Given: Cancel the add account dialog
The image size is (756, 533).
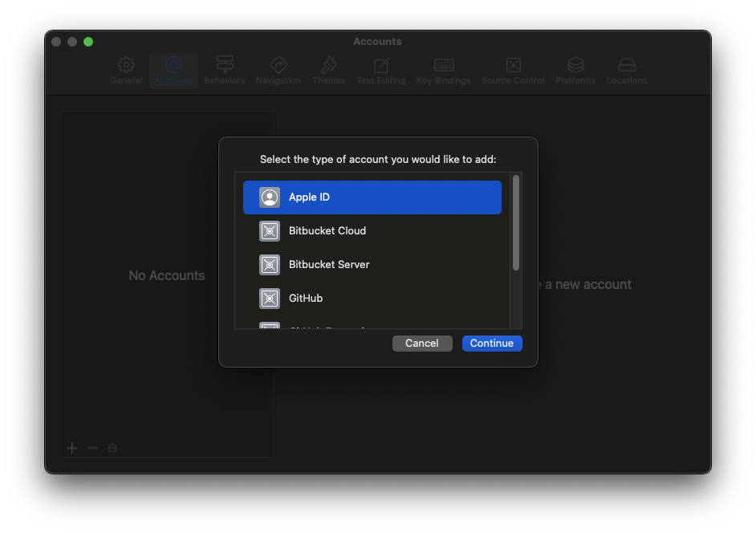Looking at the screenshot, I should (422, 344).
